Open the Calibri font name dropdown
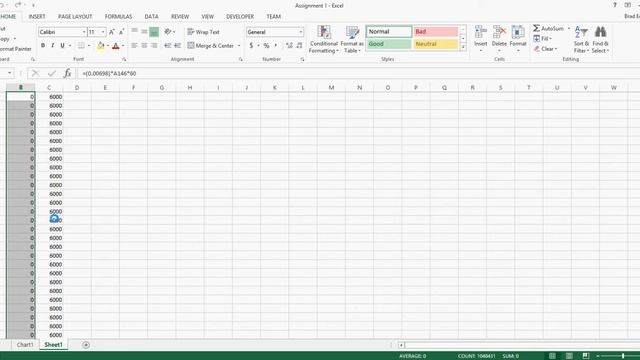Viewport: 640px width, 360px height. pos(84,32)
